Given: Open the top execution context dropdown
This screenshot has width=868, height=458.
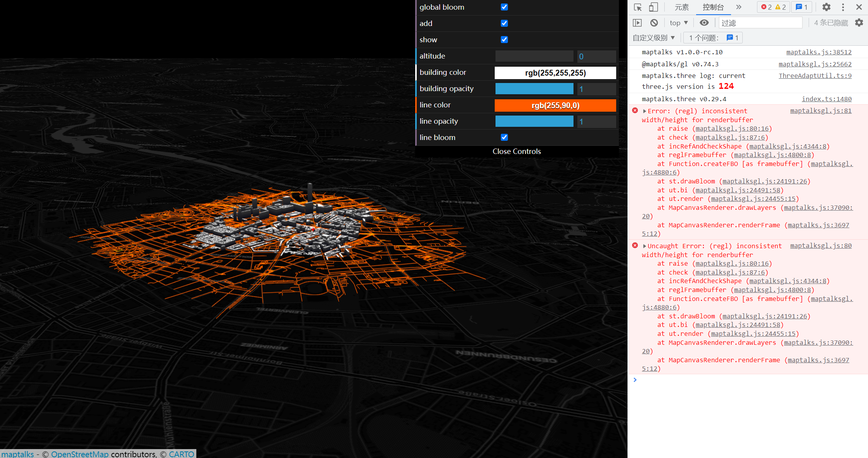Looking at the screenshot, I should [678, 22].
